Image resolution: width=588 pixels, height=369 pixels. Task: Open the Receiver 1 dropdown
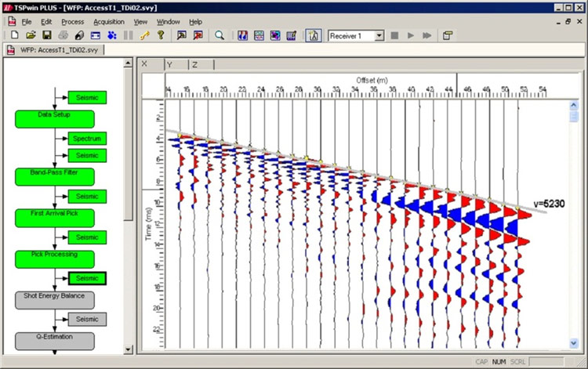(x=379, y=35)
